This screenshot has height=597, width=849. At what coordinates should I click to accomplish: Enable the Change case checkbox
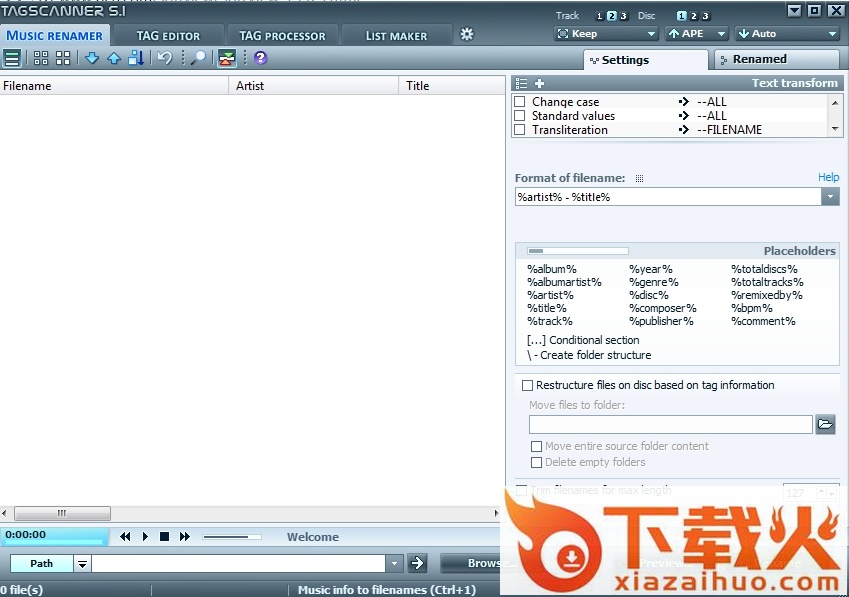520,102
